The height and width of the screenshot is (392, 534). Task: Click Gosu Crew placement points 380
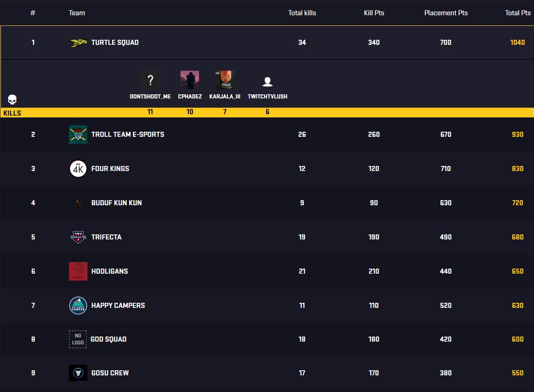pos(446,373)
